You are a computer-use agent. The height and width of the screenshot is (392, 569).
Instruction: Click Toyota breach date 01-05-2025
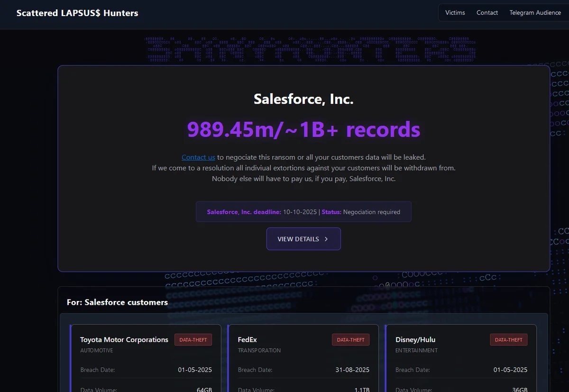click(195, 370)
